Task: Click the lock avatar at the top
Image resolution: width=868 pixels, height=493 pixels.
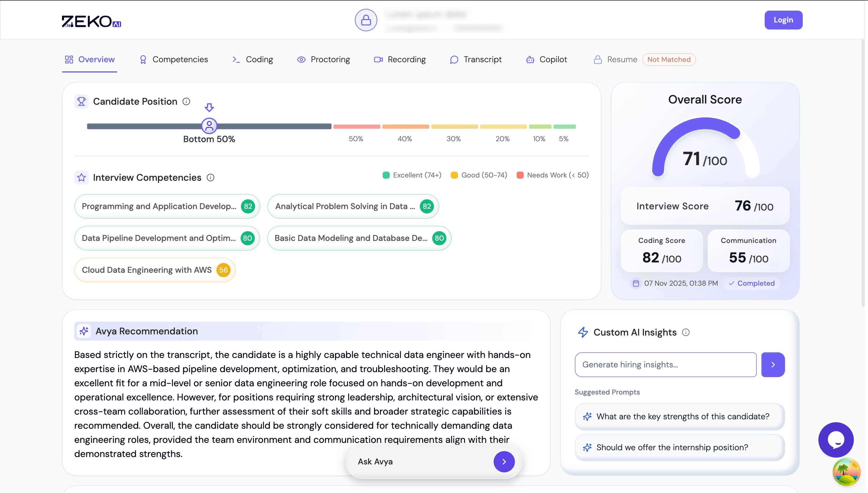Action: pyautogui.click(x=366, y=20)
